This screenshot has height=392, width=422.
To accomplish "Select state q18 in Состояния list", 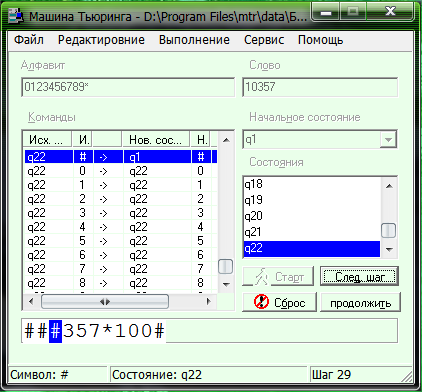I will point(312,184).
